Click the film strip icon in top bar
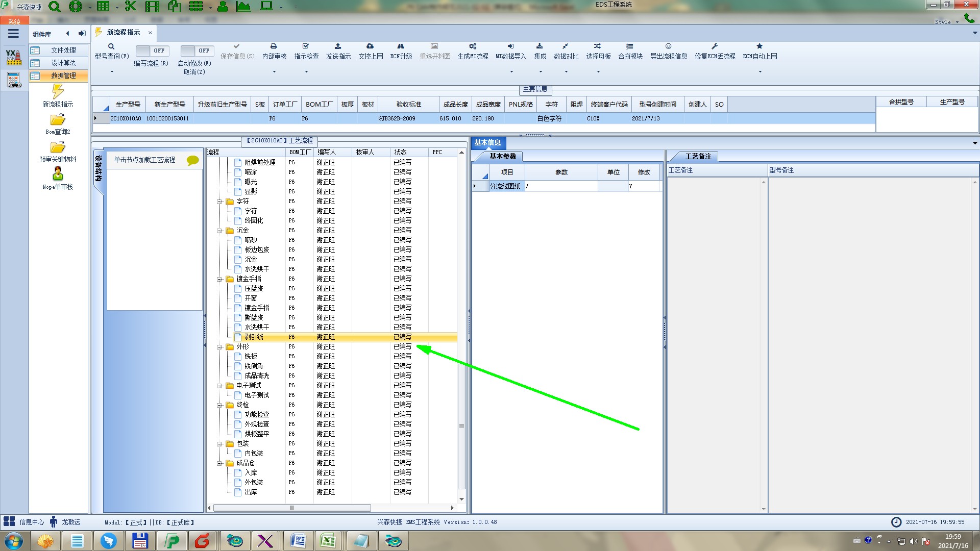Image resolution: width=980 pixels, height=551 pixels. tap(152, 7)
